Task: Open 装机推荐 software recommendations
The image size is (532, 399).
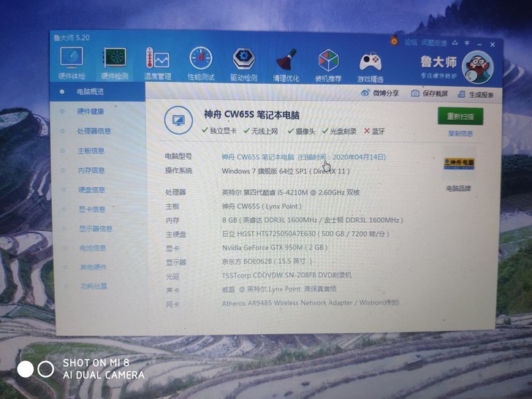Action: tap(328, 66)
